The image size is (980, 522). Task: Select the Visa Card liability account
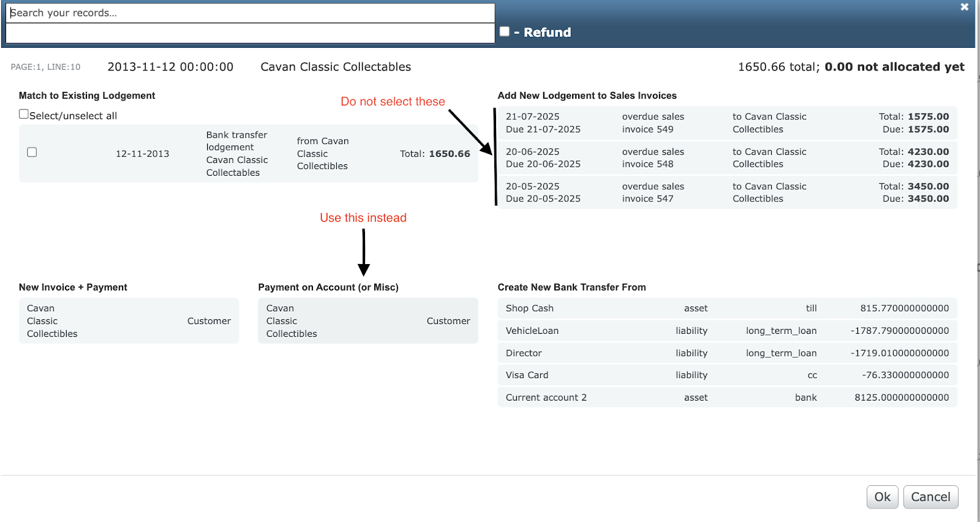(726, 375)
